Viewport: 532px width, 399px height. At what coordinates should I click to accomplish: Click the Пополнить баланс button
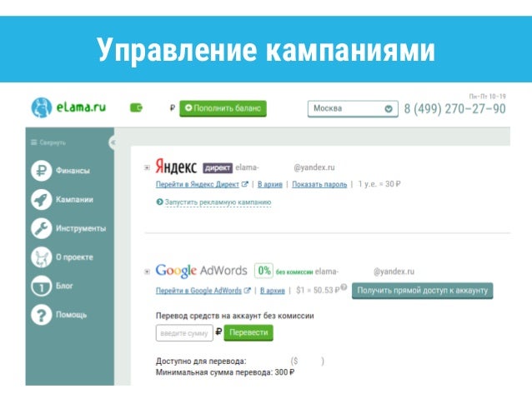(223, 108)
